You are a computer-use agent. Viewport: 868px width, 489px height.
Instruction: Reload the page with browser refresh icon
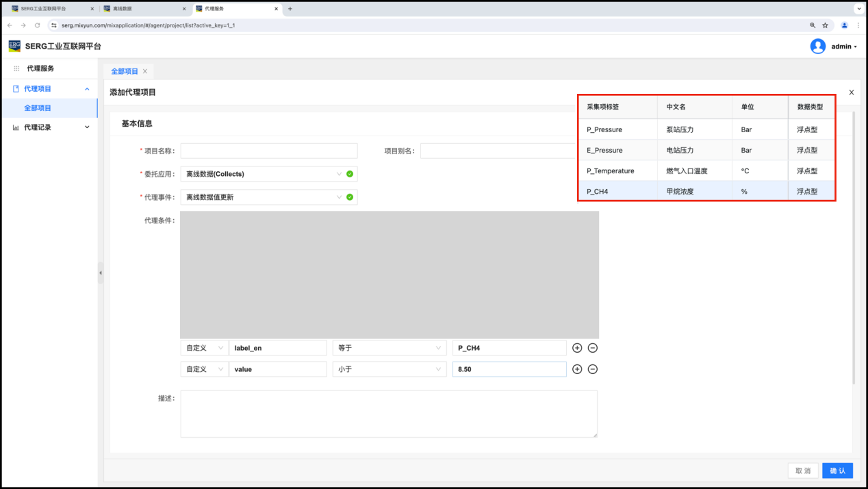37,25
